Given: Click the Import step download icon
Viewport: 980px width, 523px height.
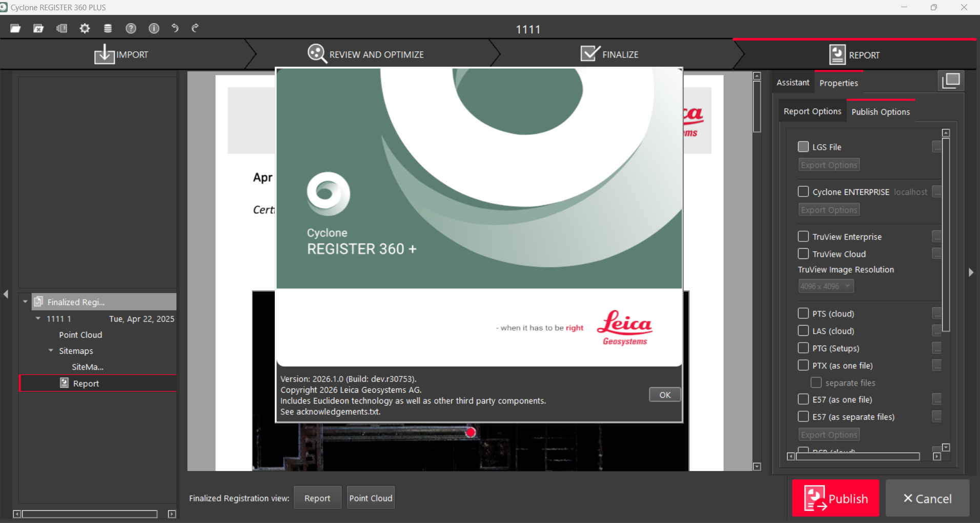Looking at the screenshot, I should (x=104, y=54).
